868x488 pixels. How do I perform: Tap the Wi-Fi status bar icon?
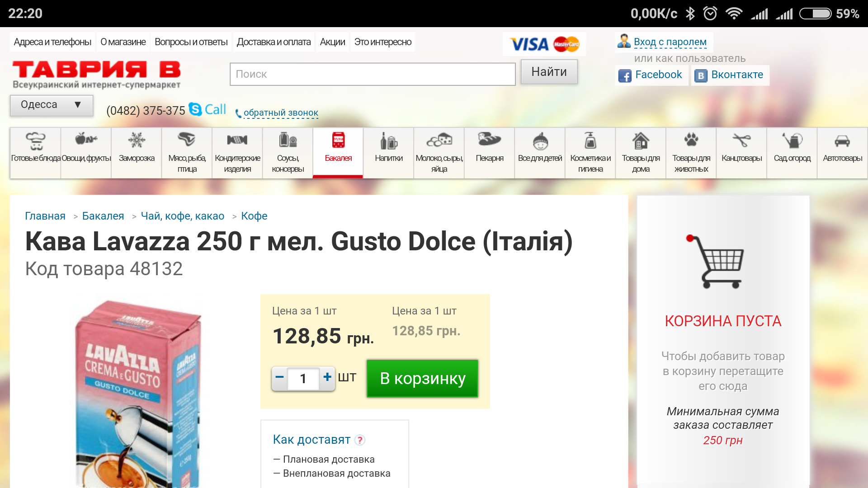[x=734, y=14]
